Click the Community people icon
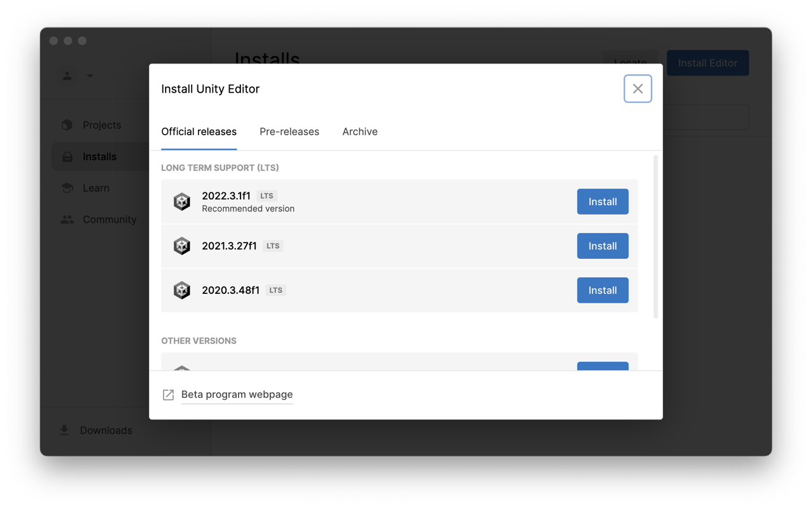The width and height of the screenshot is (812, 509). tap(67, 220)
